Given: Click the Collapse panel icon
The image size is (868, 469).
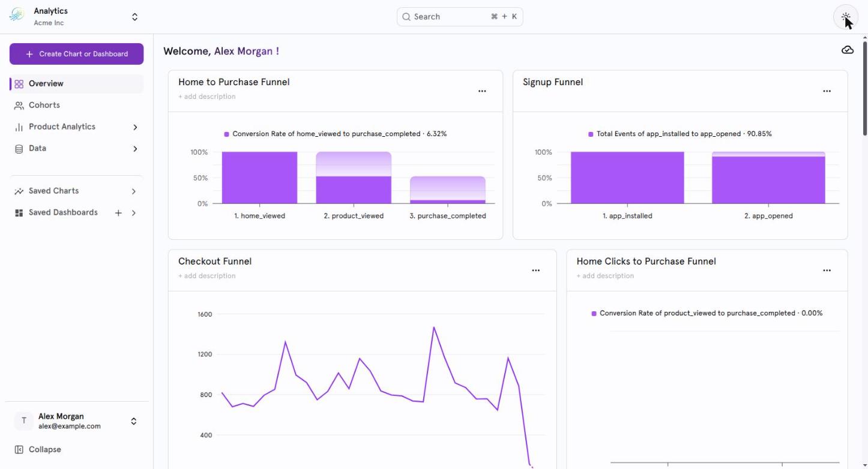Looking at the screenshot, I should (x=19, y=450).
